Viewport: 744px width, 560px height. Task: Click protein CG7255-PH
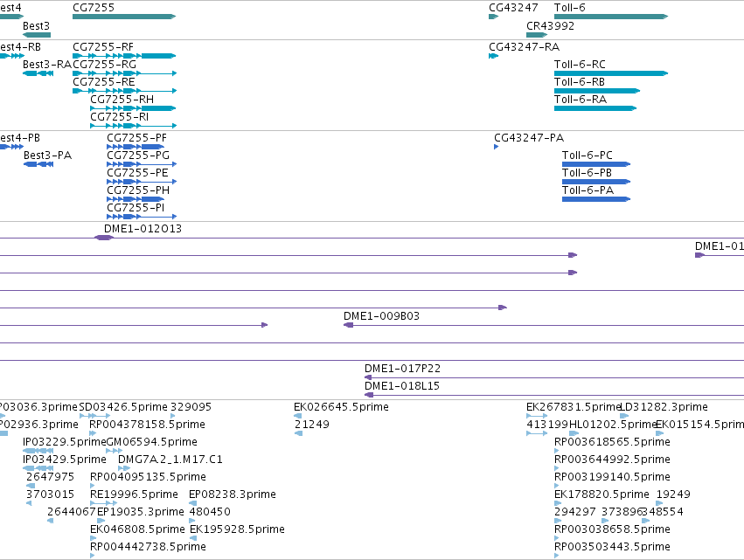[x=136, y=199]
